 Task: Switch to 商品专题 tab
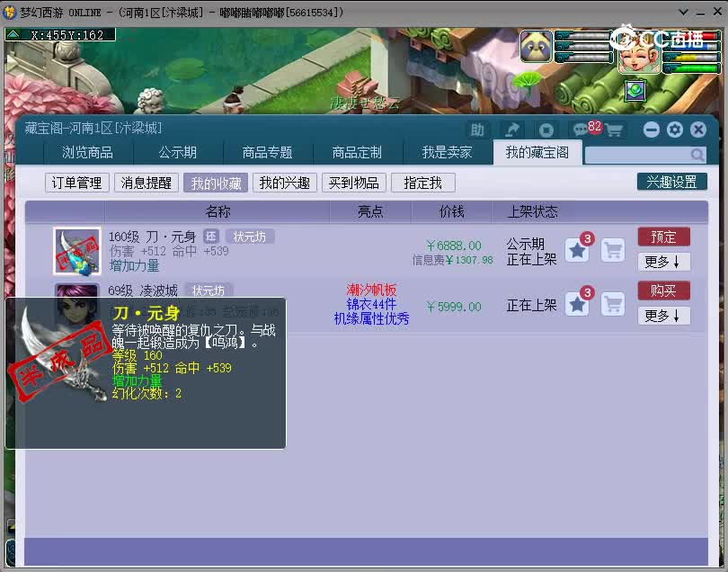pyautogui.click(x=268, y=152)
